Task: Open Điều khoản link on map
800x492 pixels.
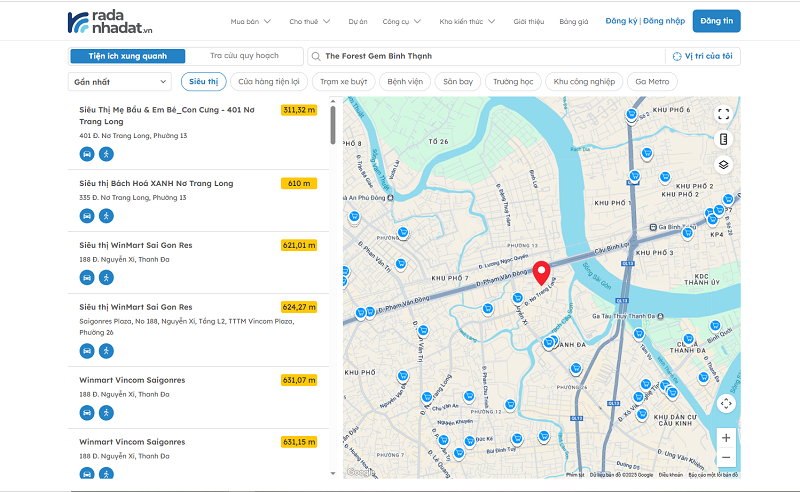Action: point(670,475)
